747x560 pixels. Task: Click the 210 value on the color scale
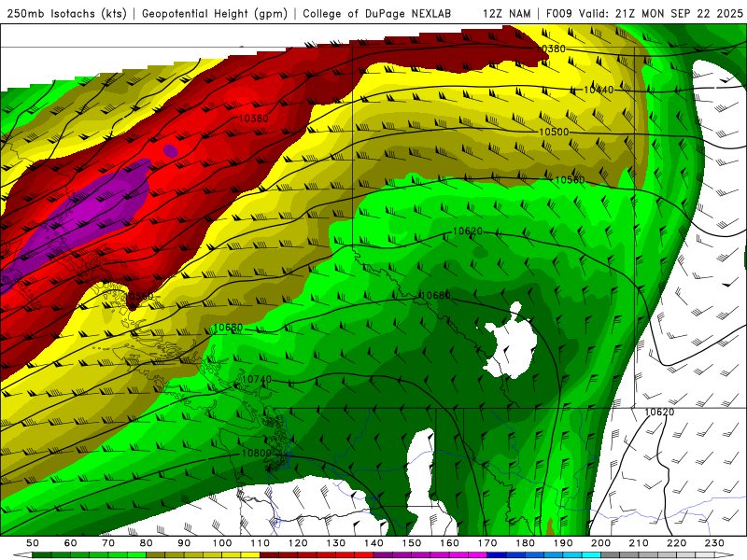click(x=639, y=543)
